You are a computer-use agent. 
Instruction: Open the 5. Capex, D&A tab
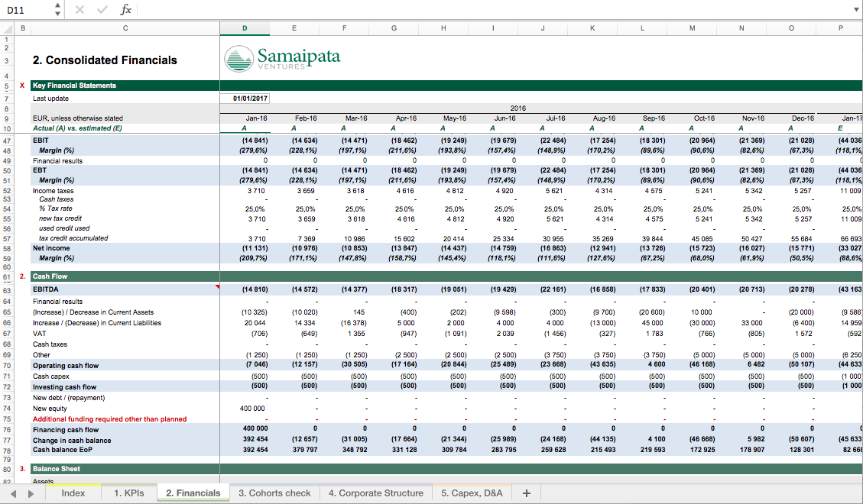click(x=472, y=493)
